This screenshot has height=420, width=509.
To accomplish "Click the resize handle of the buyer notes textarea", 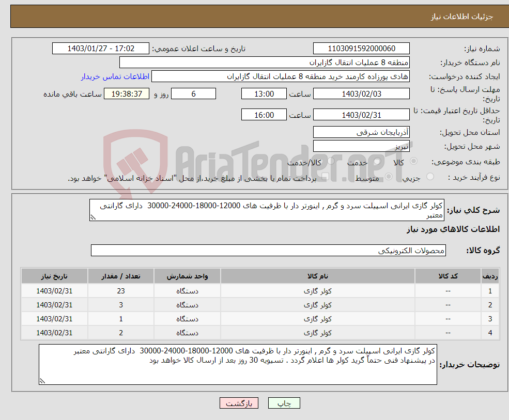I will pos(42,381).
